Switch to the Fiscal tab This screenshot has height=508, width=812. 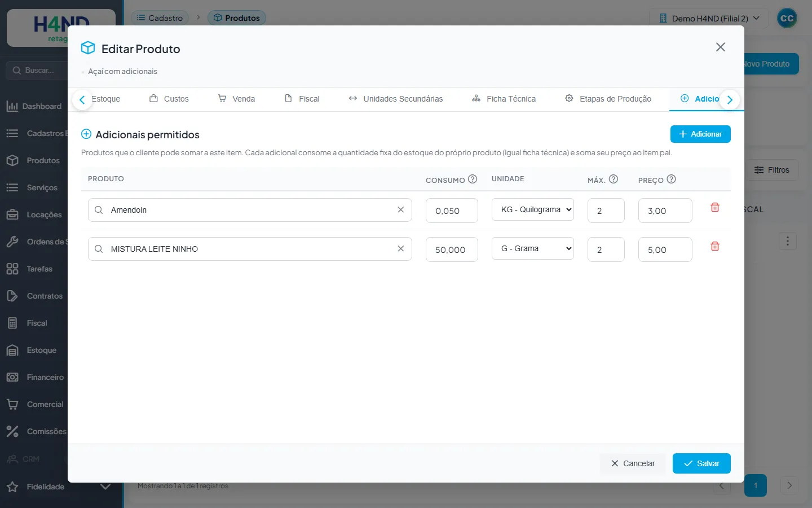[x=302, y=99]
